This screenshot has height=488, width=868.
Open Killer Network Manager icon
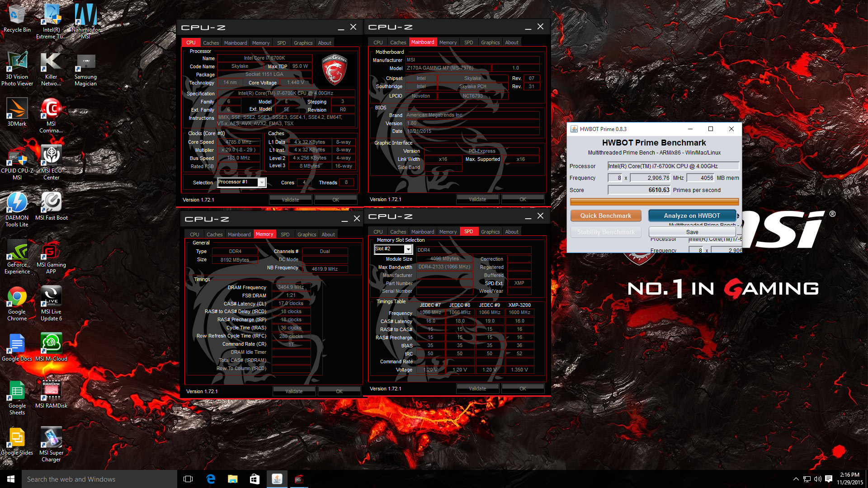click(x=51, y=68)
